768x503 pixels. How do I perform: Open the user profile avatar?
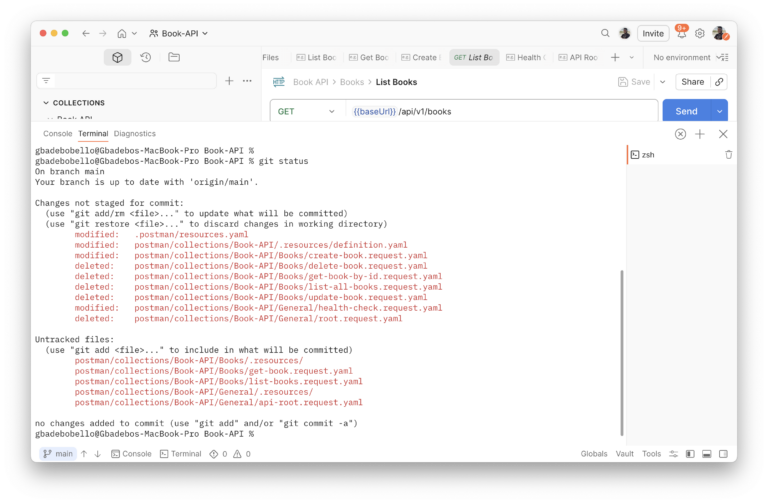click(x=720, y=33)
